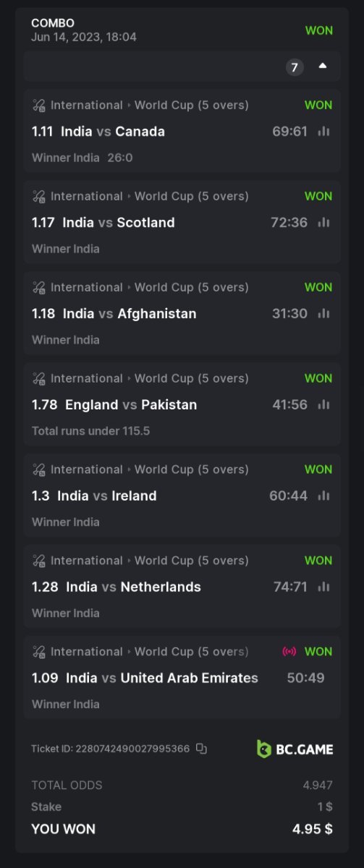Click the BC.GAME logo
The image size is (364, 868).
click(295, 749)
